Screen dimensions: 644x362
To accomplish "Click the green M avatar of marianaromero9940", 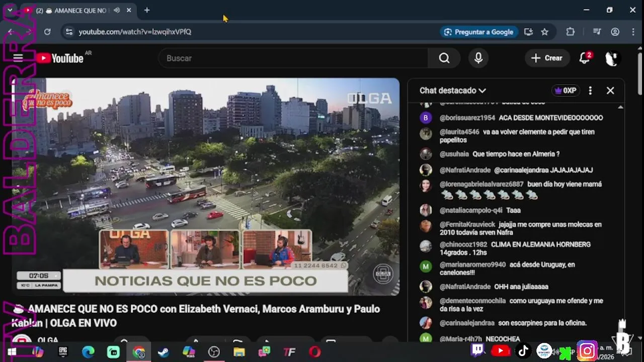I will click(426, 266).
